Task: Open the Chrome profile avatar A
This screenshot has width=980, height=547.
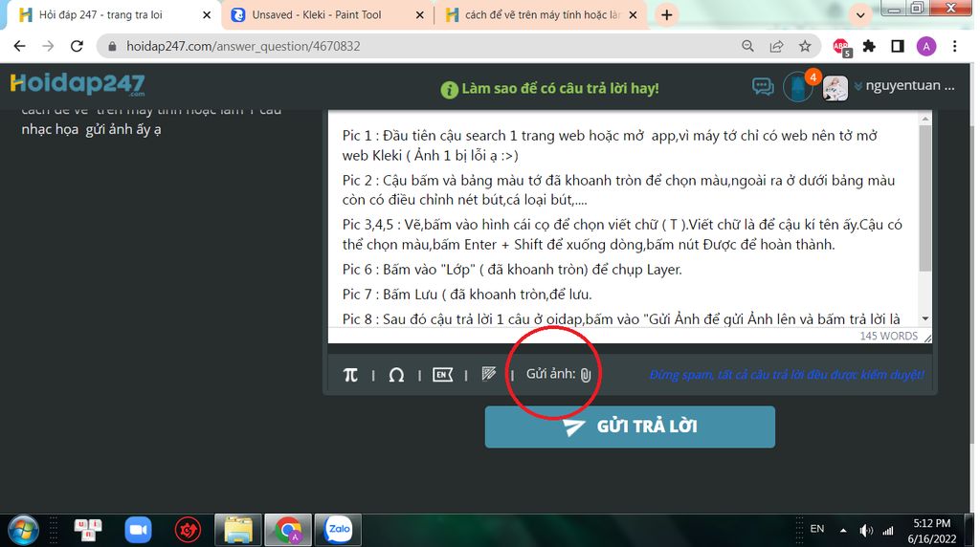Action: [926, 46]
